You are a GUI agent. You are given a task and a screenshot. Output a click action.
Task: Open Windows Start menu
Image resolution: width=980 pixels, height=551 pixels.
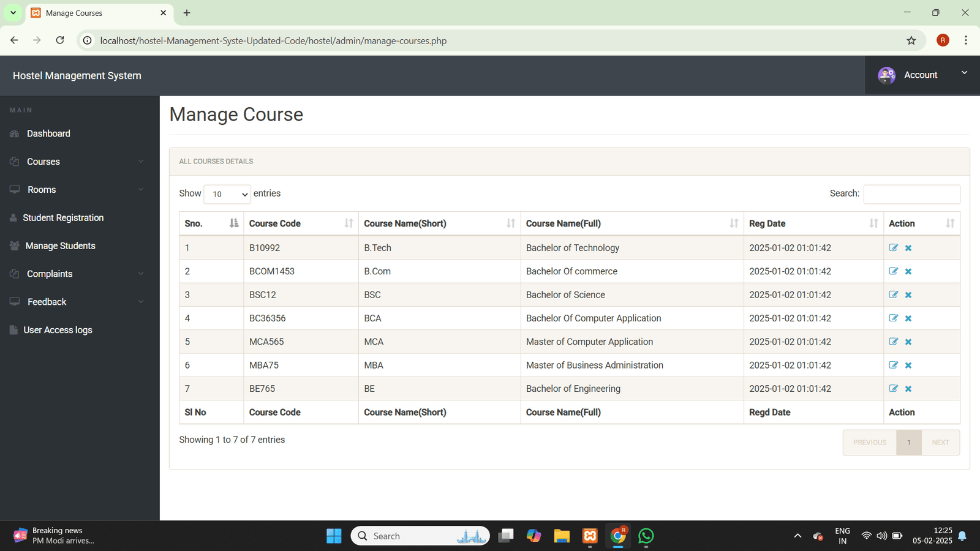334,536
